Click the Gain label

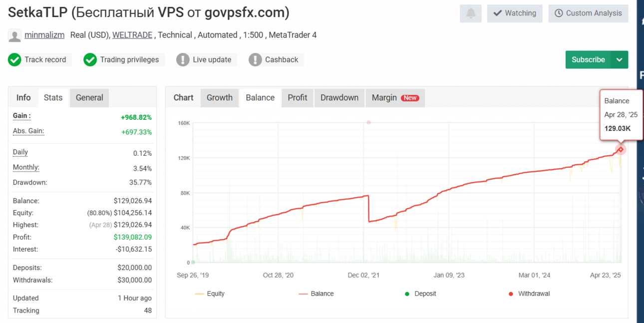pos(22,116)
